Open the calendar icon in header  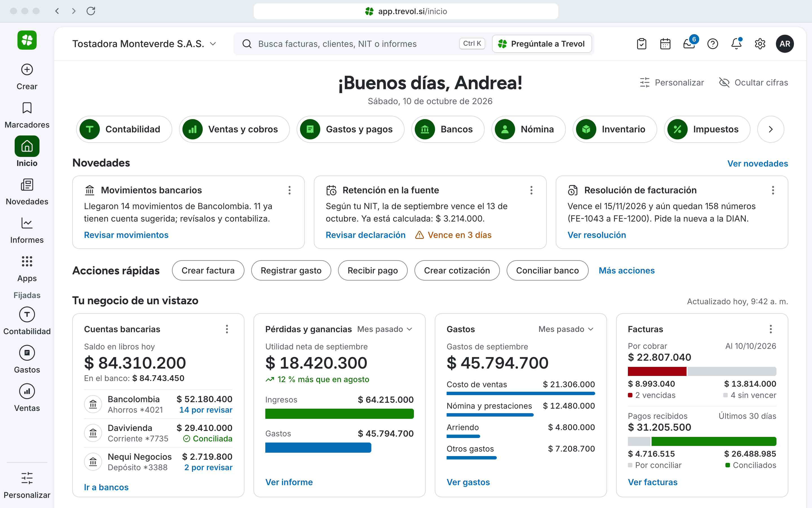[665, 44]
